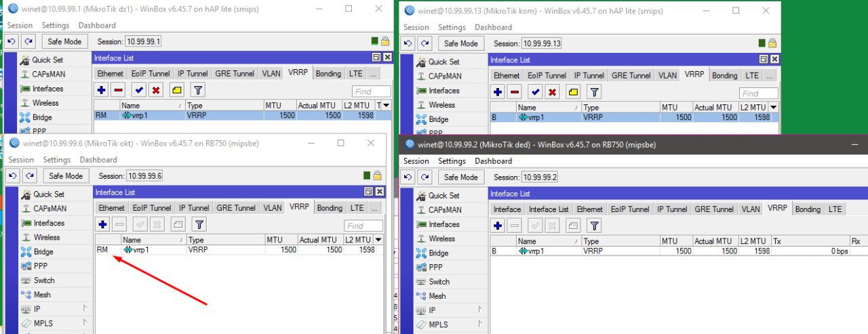Sort by Name column in okt window
This screenshot has height=334, width=868.
pyautogui.click(x=153, y=240)
